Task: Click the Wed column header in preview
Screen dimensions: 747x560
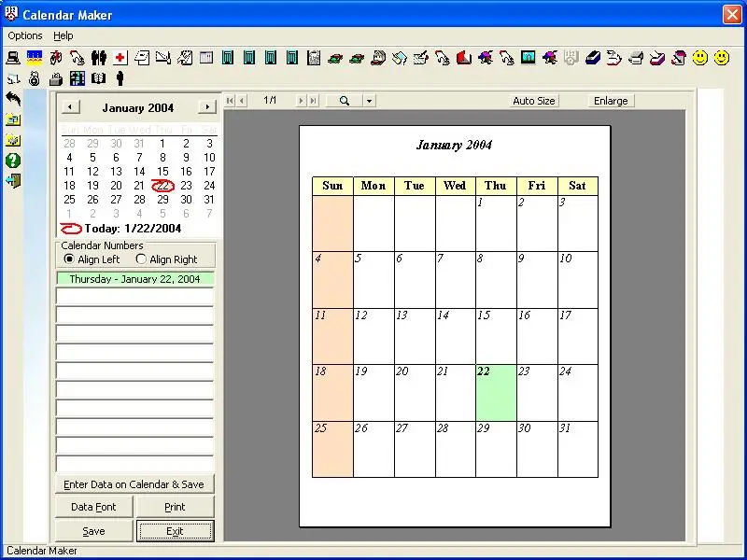Action: pos(456,186)
